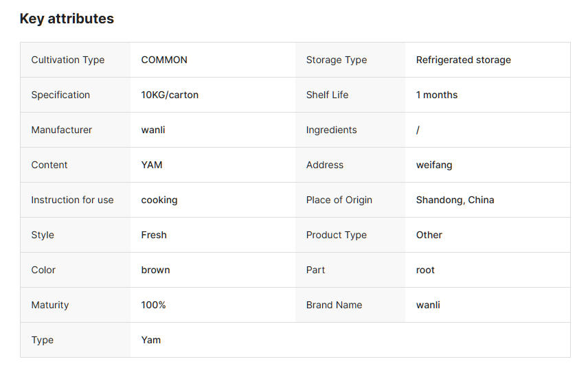This screenshot has width=588, height=368.
Task: Click the "weifang" address value
Action: pos(434,165)
